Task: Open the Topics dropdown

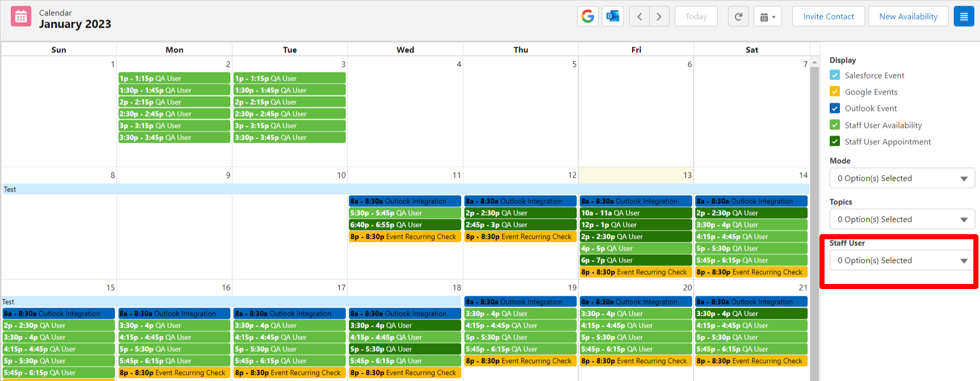Action: [901, 219]
